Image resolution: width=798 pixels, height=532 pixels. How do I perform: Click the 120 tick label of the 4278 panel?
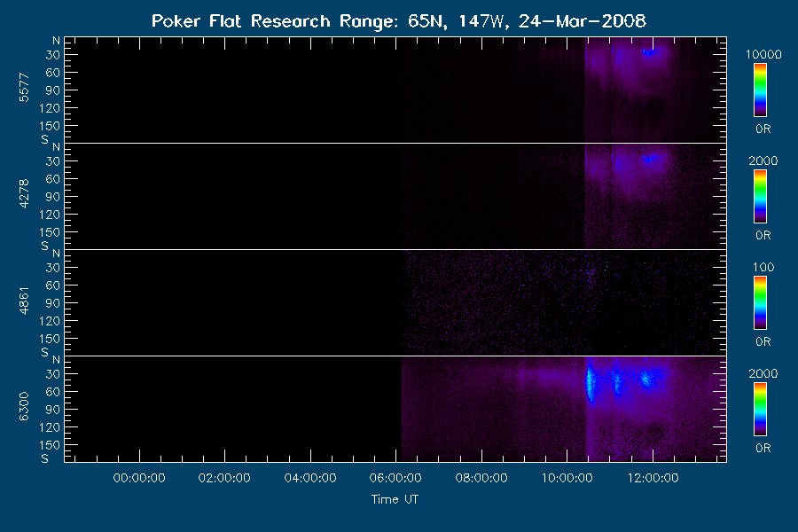pyautogui.click(x=50, y=215)
